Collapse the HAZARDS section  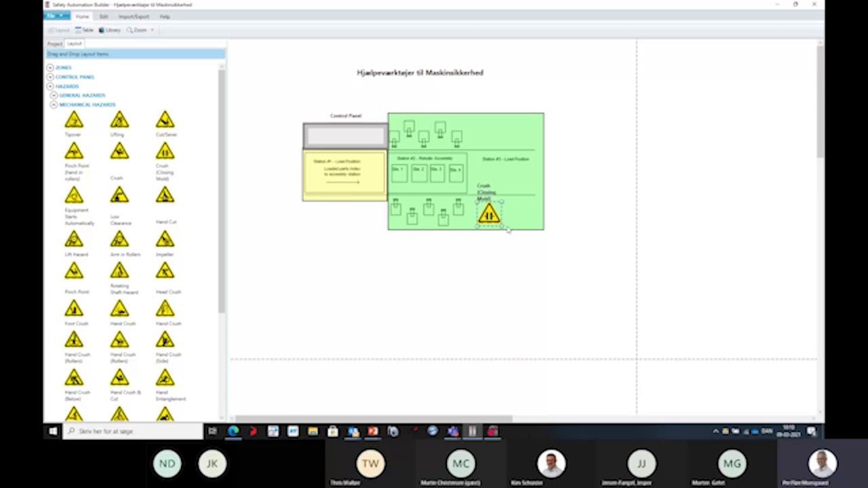point(50,86)
